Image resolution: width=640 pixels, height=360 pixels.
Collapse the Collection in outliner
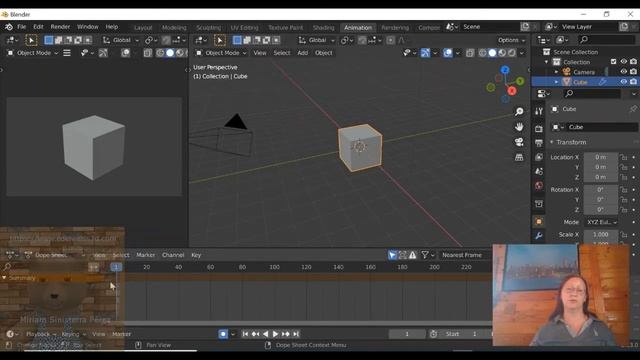(x=547, y=62)
